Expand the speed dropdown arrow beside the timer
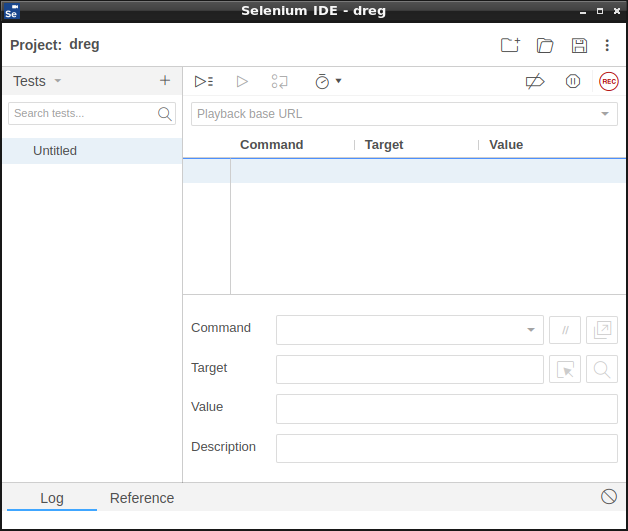Image resolution: width=628 pixels, height=531 pixels. pyautogui.click(x=338, y=81)
